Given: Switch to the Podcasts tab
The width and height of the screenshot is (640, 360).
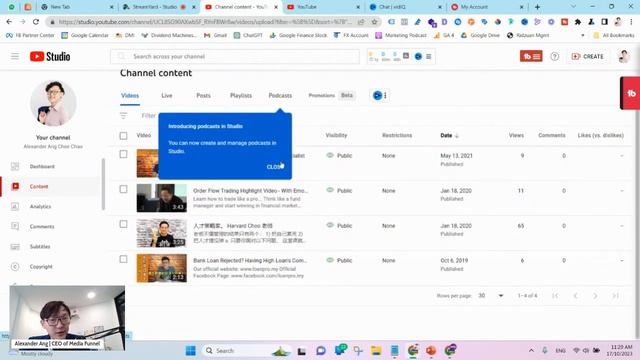Looking at the screenshot, I should pos(280,96).
